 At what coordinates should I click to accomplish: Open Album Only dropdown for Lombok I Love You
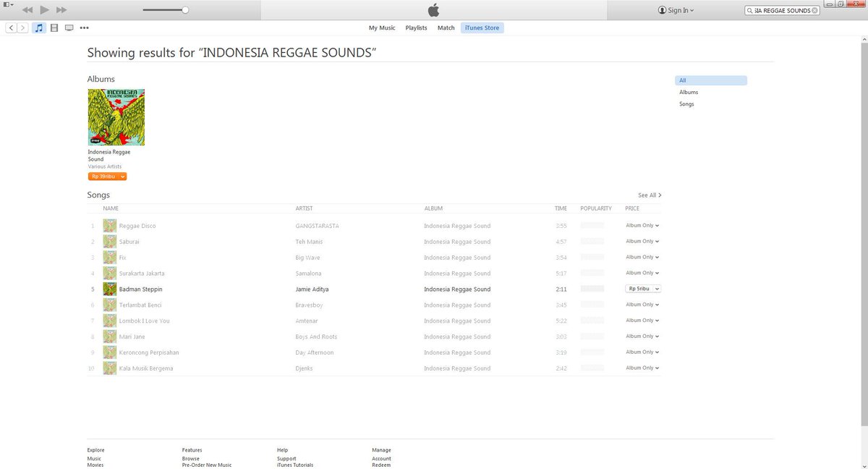[x=642, y=321]
